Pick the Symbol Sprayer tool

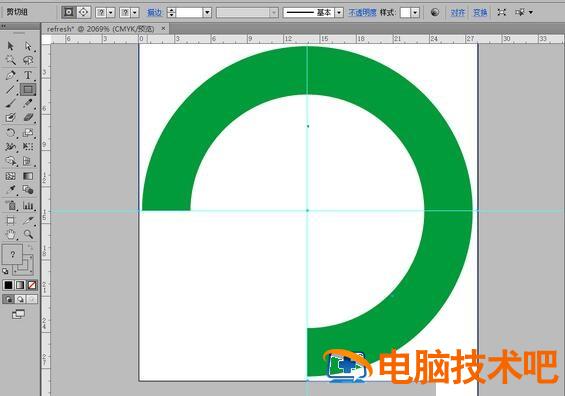(10, 205)
